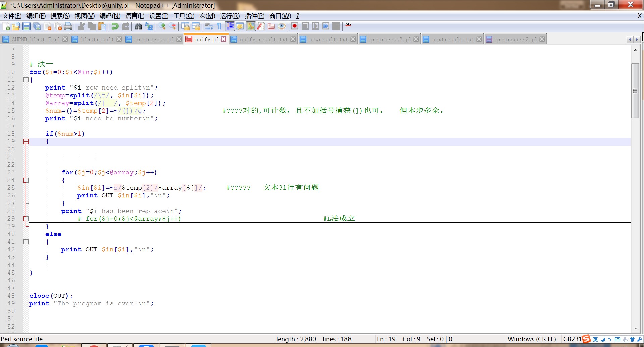Click the play macro icon
644x347 pixels.
tap(315, 26)
